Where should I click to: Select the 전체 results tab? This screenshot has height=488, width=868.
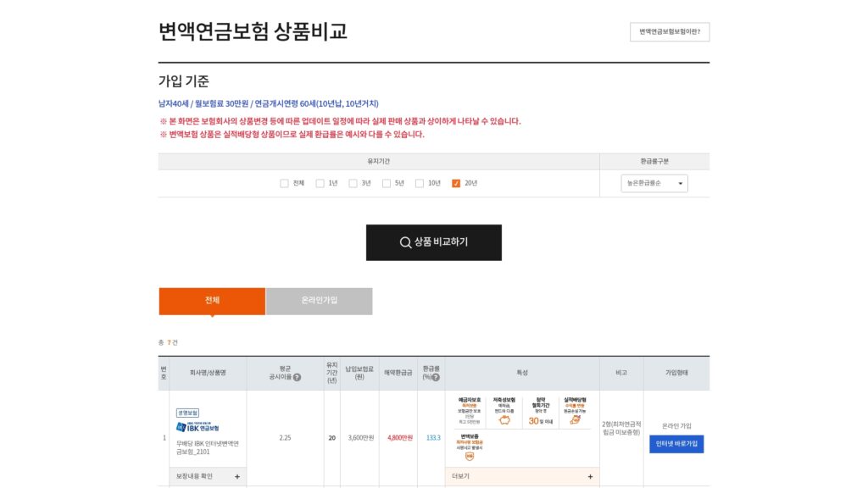[212, 301]
